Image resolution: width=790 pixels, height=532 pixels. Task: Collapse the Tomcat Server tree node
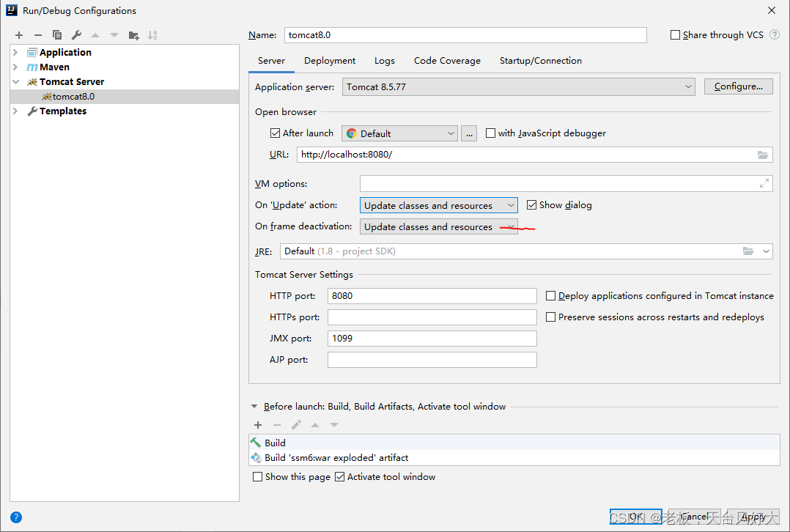15,81
